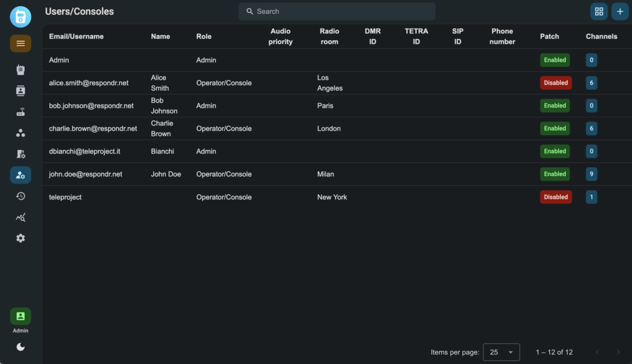
Task: Sort by Role column header
Action: tap(204, 36)
